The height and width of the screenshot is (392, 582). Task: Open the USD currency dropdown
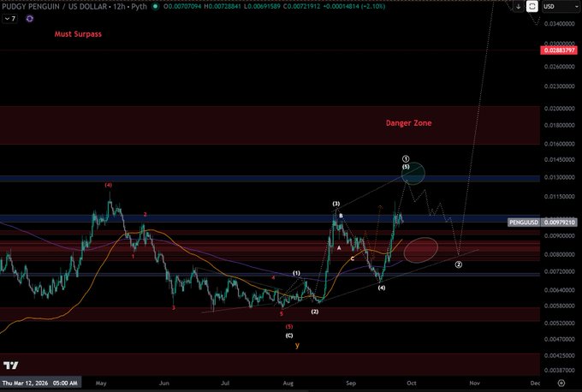pos(561,6)
